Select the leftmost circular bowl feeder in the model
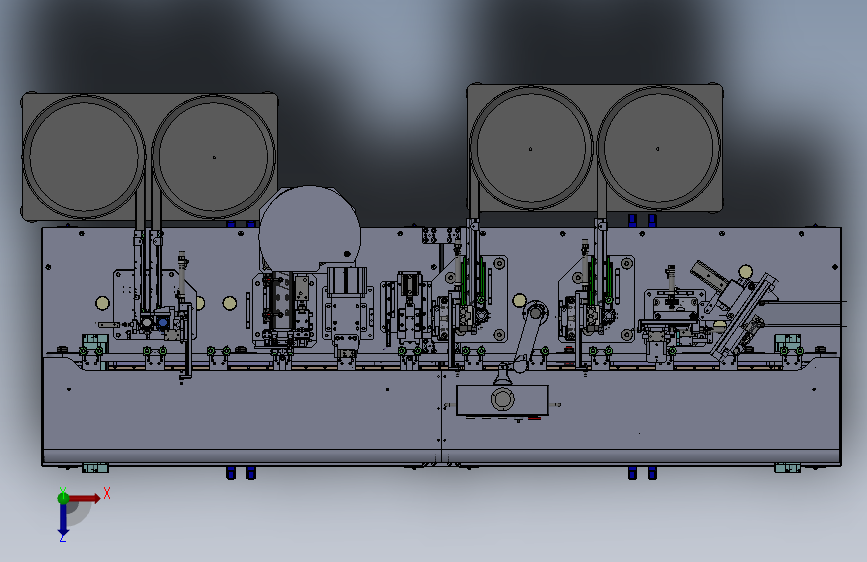 pos(84,157)
